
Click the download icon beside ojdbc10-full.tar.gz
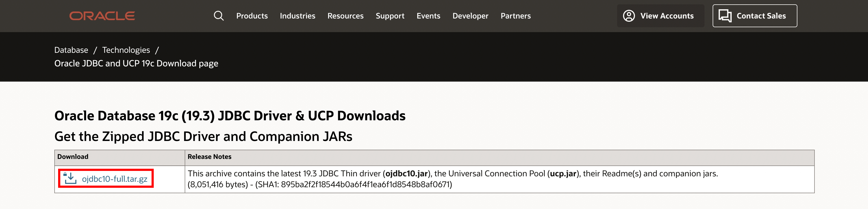coord(70,178)
